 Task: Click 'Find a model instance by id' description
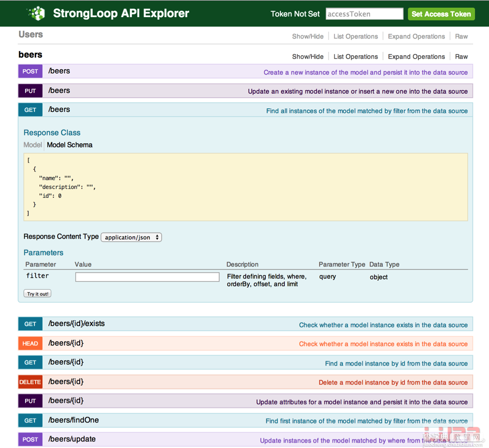(396, 364)
